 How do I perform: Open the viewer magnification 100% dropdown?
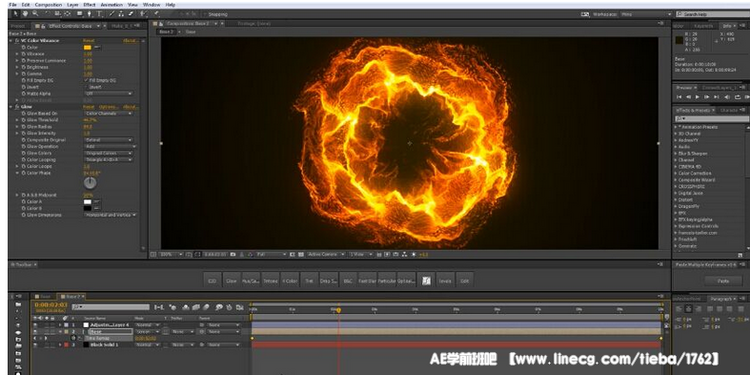[x=171, y=254]
